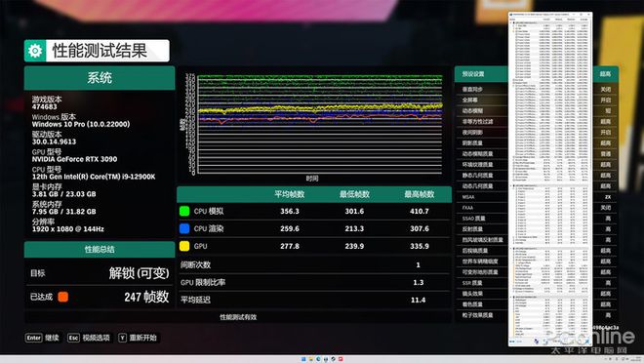Viewport: 644px width, 363px height.
Task: Click the Enter key icon for 继续
Action: point(34,338)
